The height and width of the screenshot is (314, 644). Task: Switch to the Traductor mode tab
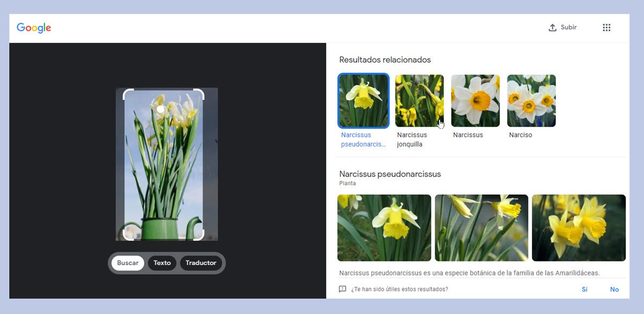(x=201, y=263)
